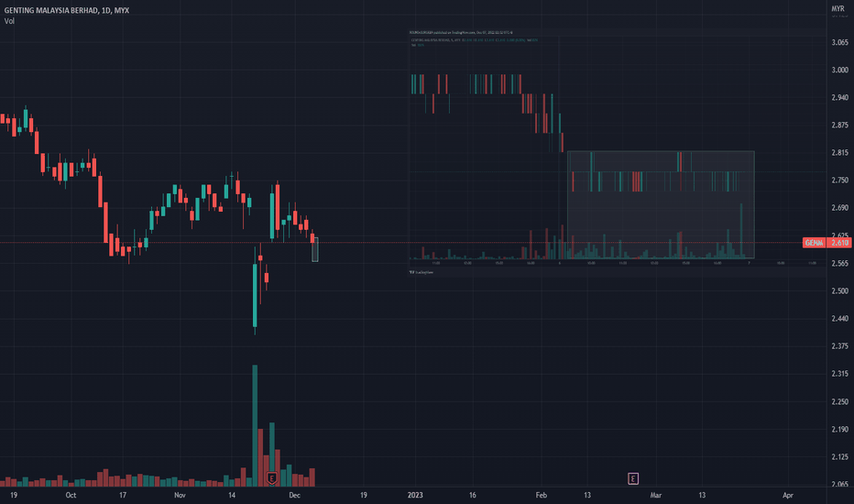This screenshot has width=854, height=504.
Task: Click the 2.440 price axis label
Action: tap(839, 318)
